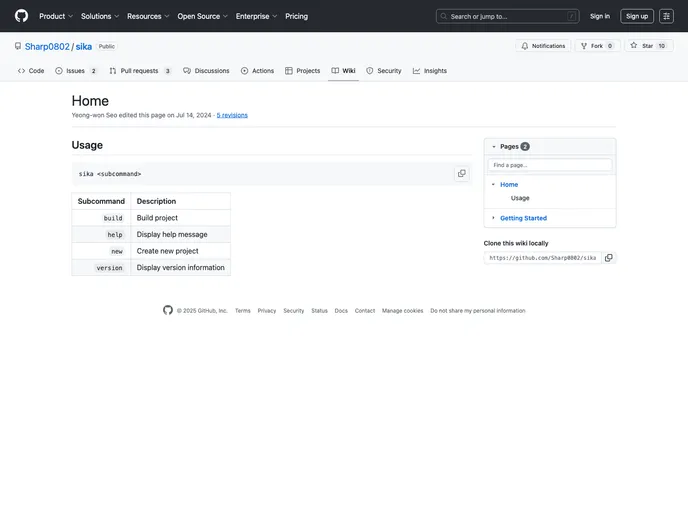The image size is (688, 512).
Task: Open the footer Terms link
Action: click(243, 311)
